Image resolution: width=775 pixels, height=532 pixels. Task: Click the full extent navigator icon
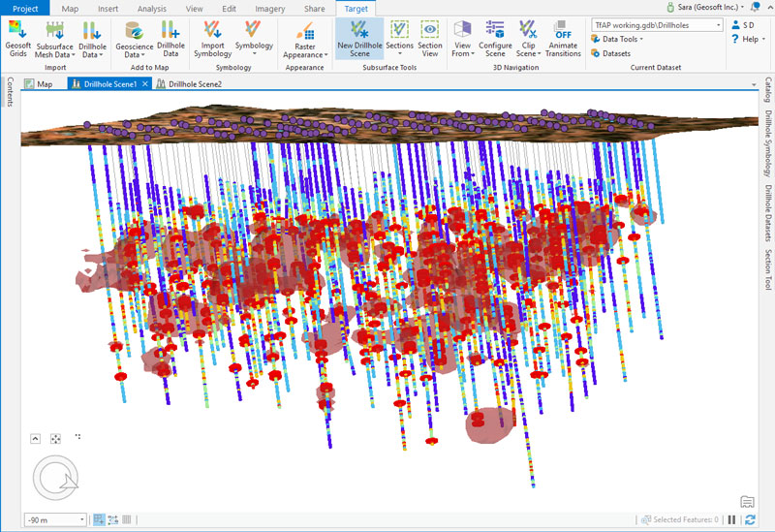click(x=55, y=438)
